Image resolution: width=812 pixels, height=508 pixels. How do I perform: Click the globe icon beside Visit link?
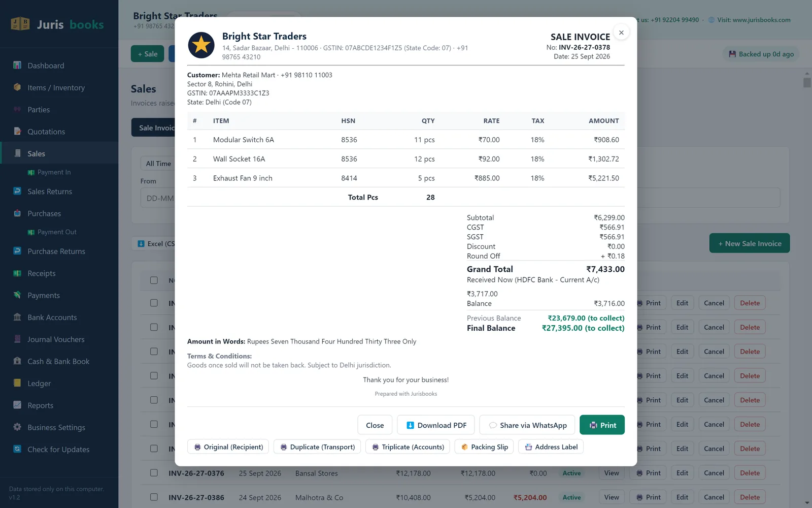712,20
